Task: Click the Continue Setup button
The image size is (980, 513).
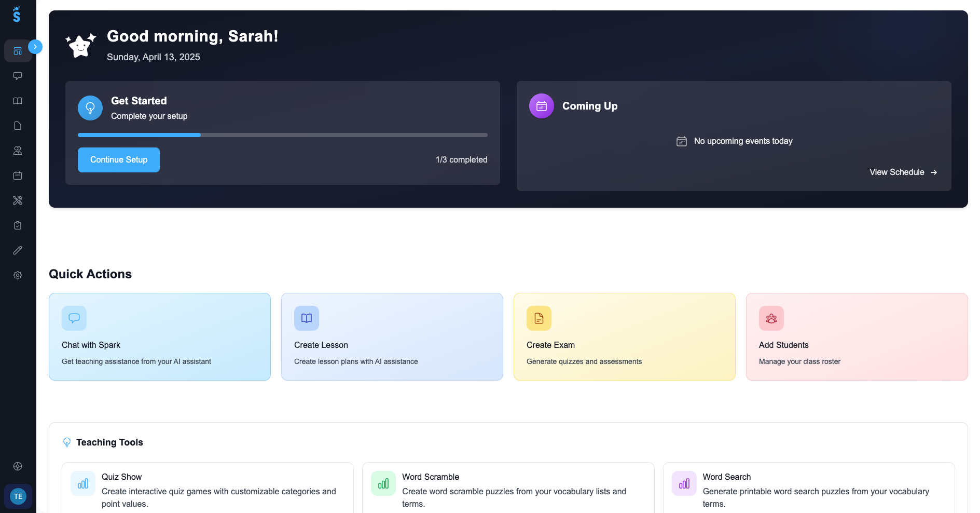Action: tap(118, 160)
